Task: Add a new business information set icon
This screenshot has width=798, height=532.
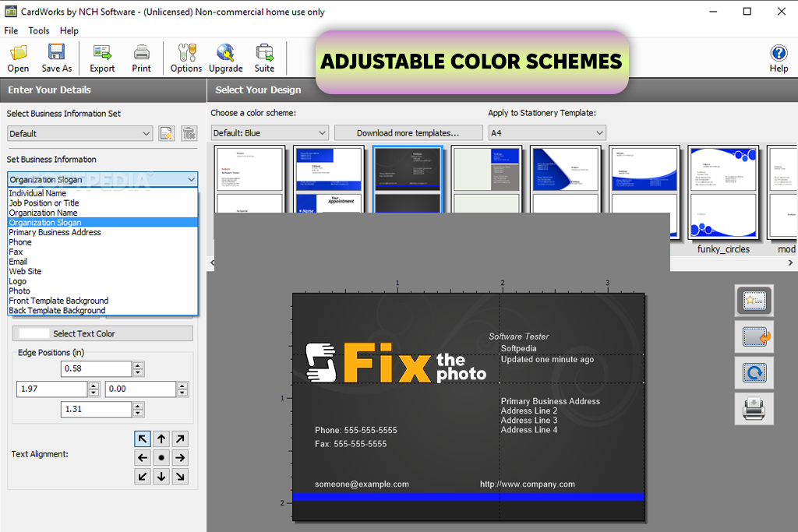Action: 167,133
